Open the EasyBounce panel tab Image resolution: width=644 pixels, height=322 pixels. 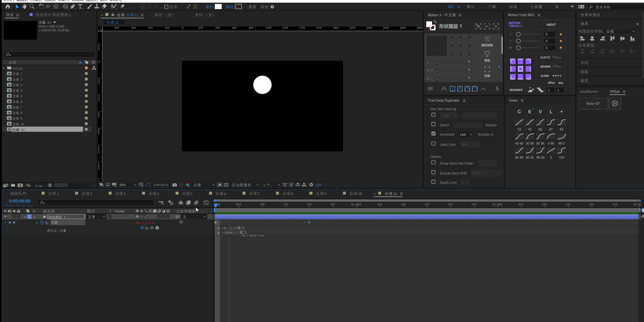[588, 91]
